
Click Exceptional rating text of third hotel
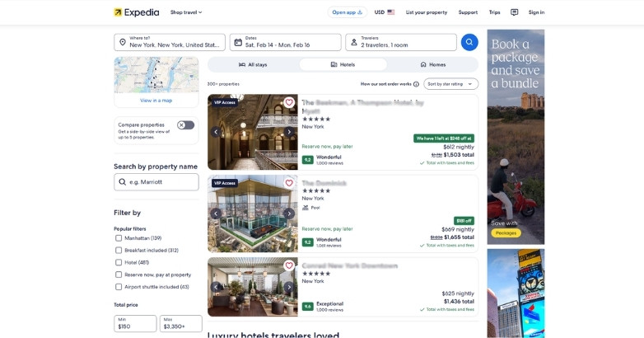[329, 303]
